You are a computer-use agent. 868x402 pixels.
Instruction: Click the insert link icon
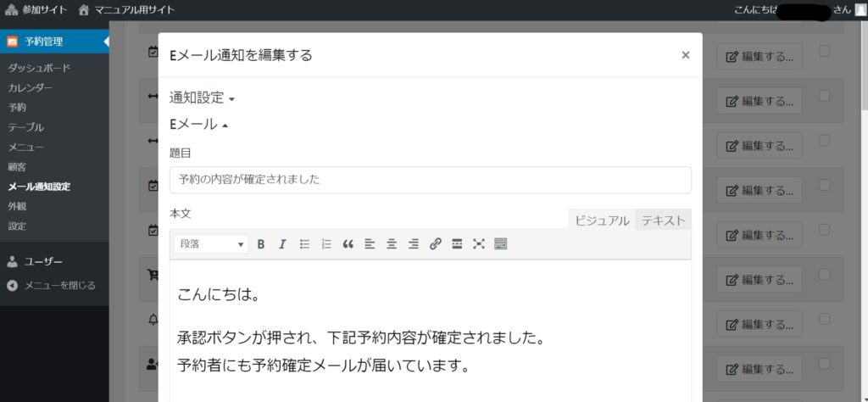tap(435, 244)
